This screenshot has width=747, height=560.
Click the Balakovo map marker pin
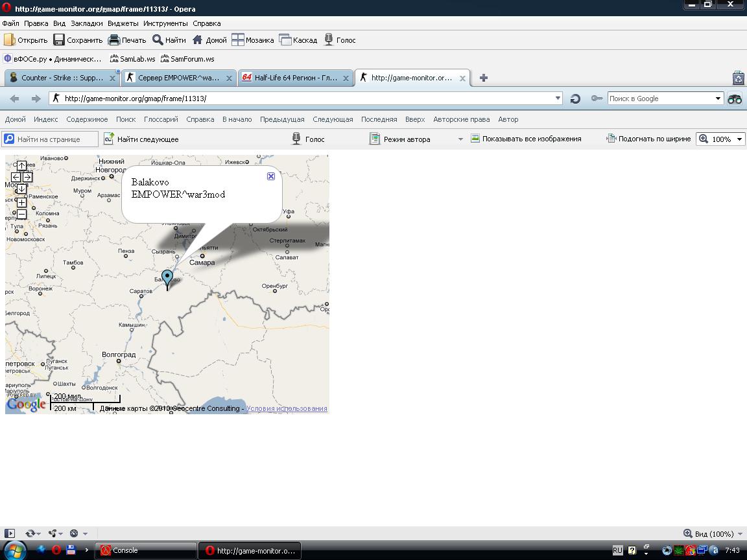click(167, 278)
